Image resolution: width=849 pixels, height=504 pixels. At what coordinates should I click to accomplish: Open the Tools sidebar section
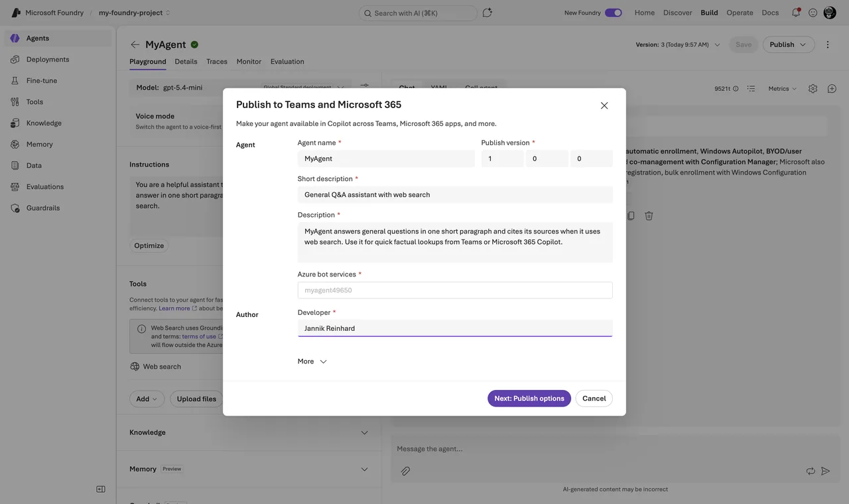(x=58, y=102)
